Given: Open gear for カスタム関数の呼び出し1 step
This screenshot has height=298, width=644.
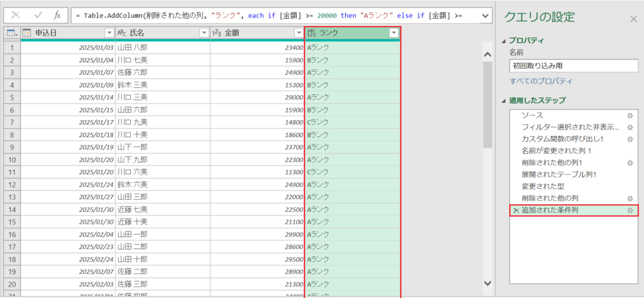Looking at the screenshot, I should 630,139.
